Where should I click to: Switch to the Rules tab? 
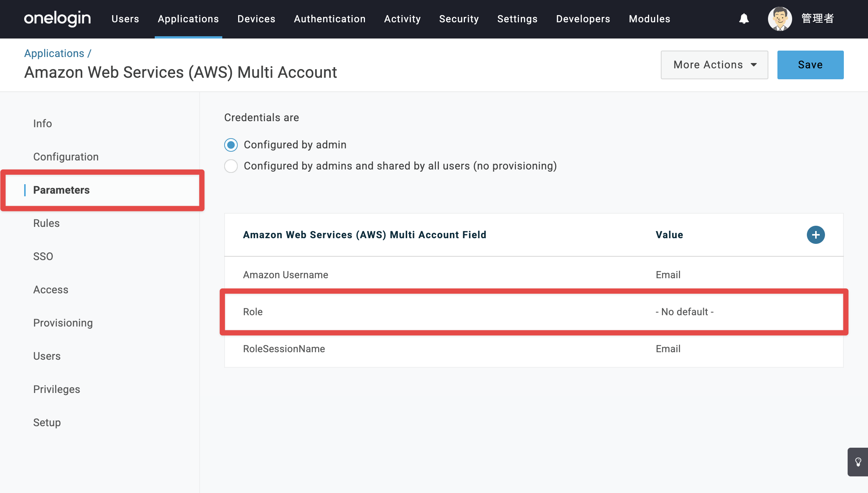click(46, 223)
